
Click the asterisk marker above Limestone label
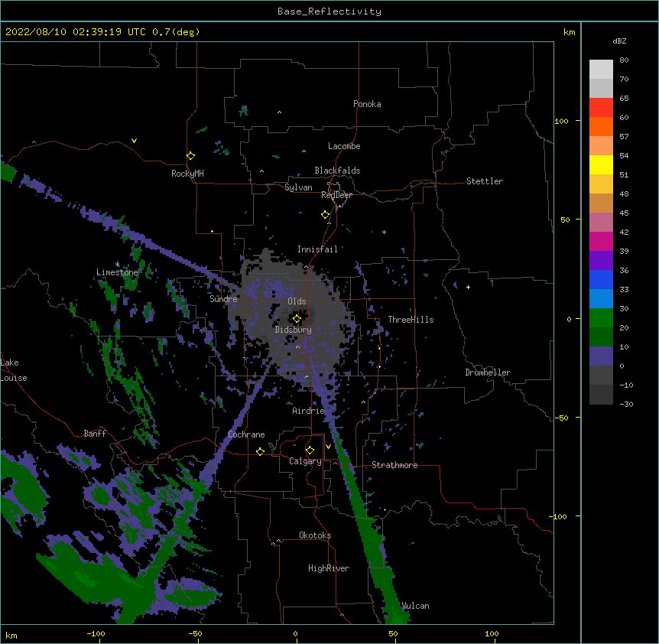[118, 264]
